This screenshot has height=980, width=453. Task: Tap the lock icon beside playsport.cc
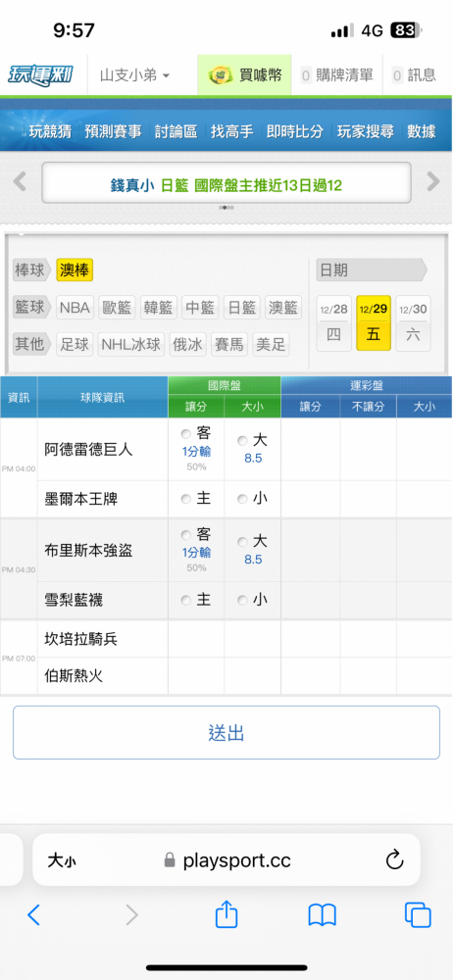point(170,861)
